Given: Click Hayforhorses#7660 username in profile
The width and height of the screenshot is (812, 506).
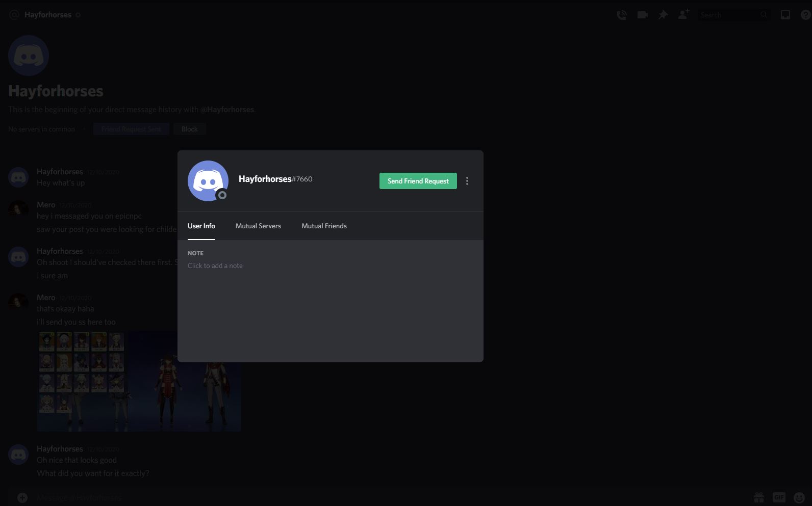Looking at the screenshot, I should click(x=275, y=179).
